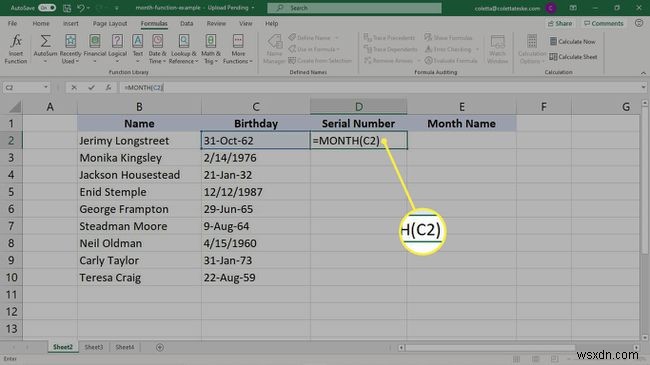
Task: Confirm formula with checkmark icon
Action: (x=91, y=88)
